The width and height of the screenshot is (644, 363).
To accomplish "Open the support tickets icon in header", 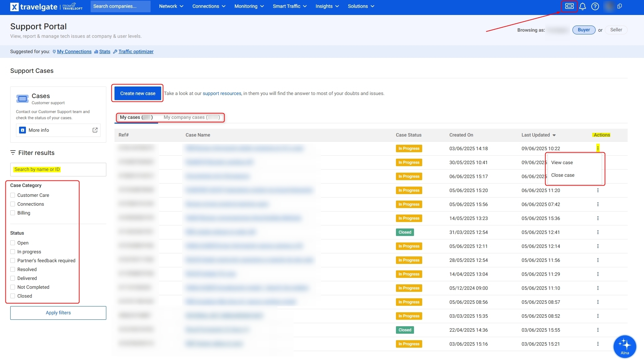I will tap(569, 6).
